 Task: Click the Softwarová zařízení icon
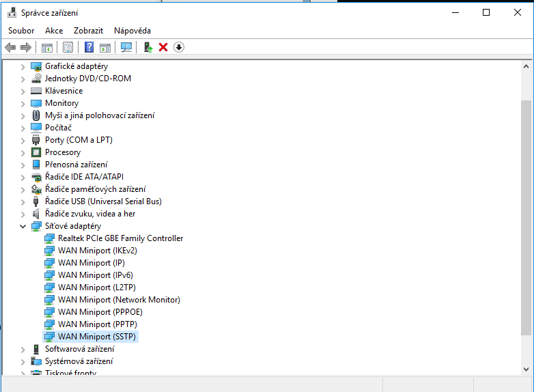click(36, 349)
